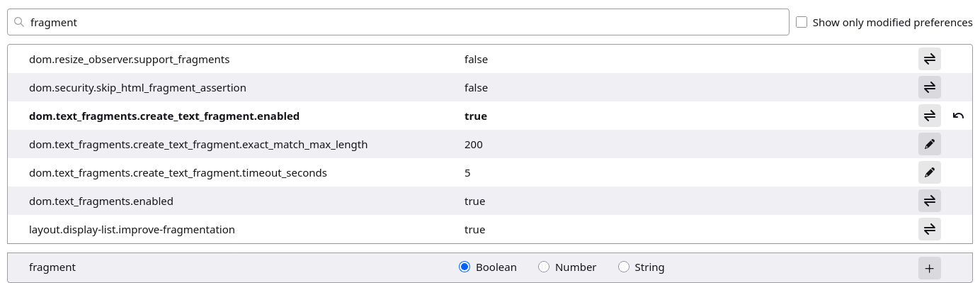Viewport: 980px width, 283px height.
Task: Click the new preference name fragment
Action: click(x=52, y=267)
